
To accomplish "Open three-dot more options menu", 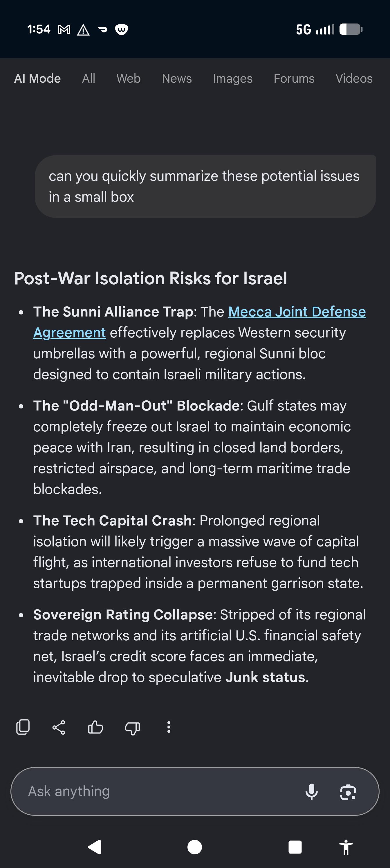I will (x=169, y=727).
